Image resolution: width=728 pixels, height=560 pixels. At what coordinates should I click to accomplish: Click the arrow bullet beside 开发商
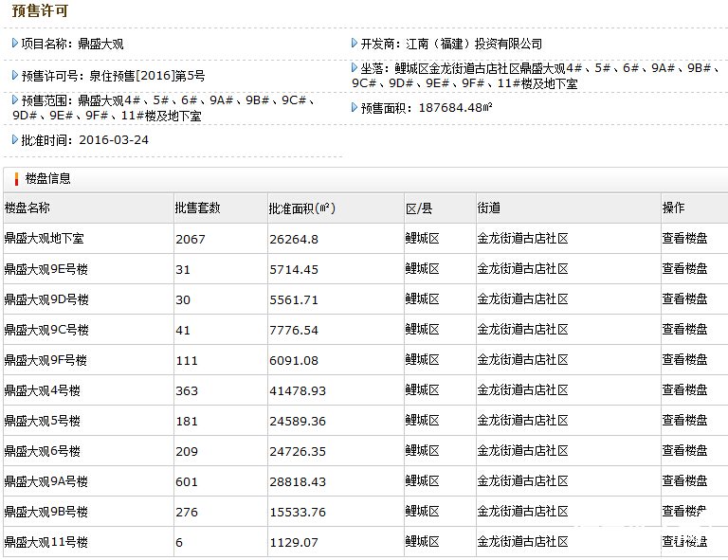[x=355, y=44]
